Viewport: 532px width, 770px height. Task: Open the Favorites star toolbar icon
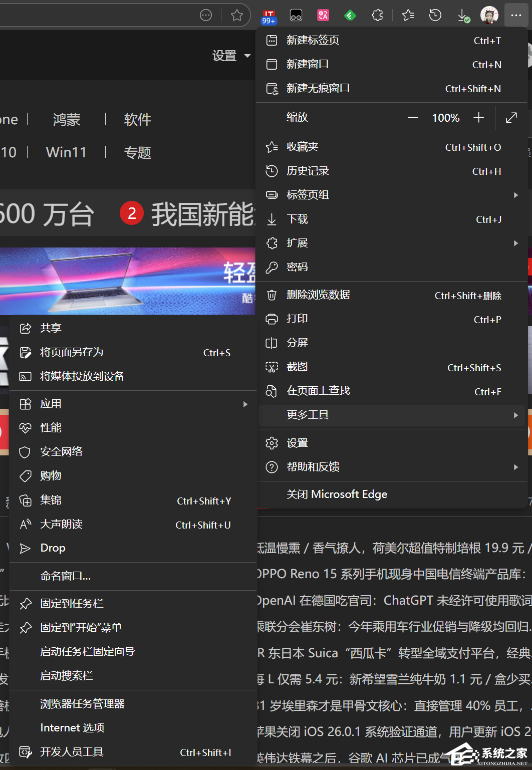click(x=407, y=15)
